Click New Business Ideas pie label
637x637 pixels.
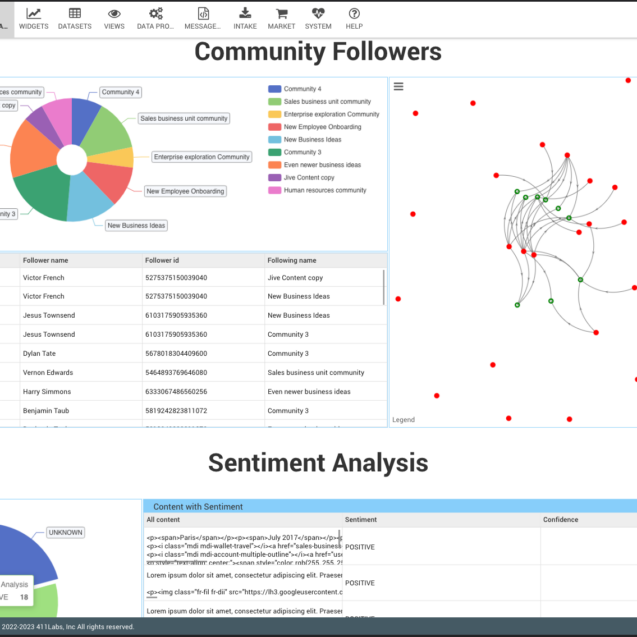[x=136, y=225]
